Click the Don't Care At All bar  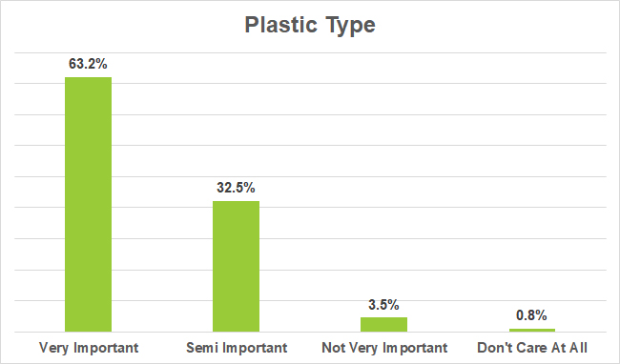[x=532, y=331]
